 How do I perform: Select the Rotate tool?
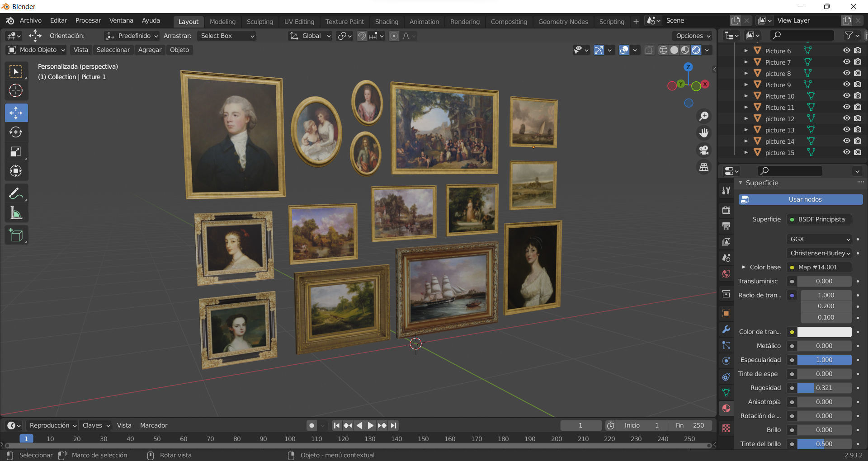[16, 132]
